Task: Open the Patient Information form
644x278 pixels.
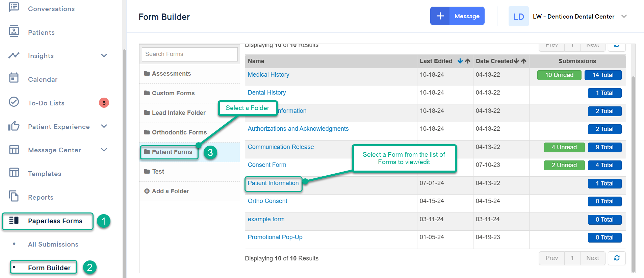Action: click(273, 183)
